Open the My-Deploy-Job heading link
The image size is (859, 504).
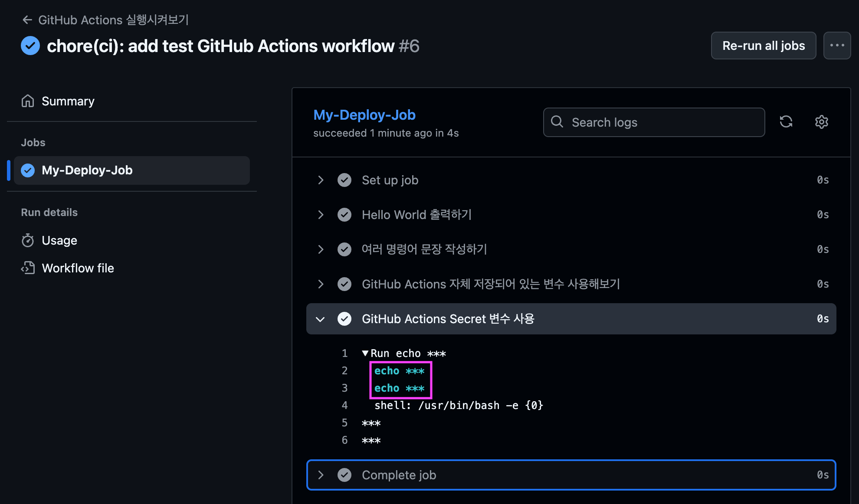point(364,115)
